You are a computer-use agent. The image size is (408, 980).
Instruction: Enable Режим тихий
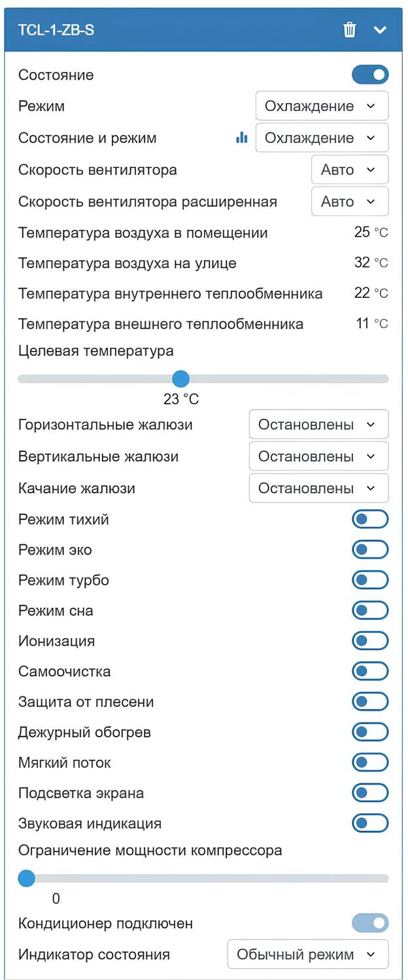(x=370, y=519)
